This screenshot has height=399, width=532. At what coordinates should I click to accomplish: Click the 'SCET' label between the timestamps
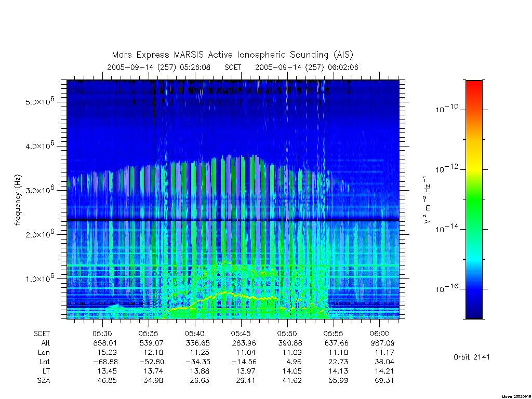(233, 67)
